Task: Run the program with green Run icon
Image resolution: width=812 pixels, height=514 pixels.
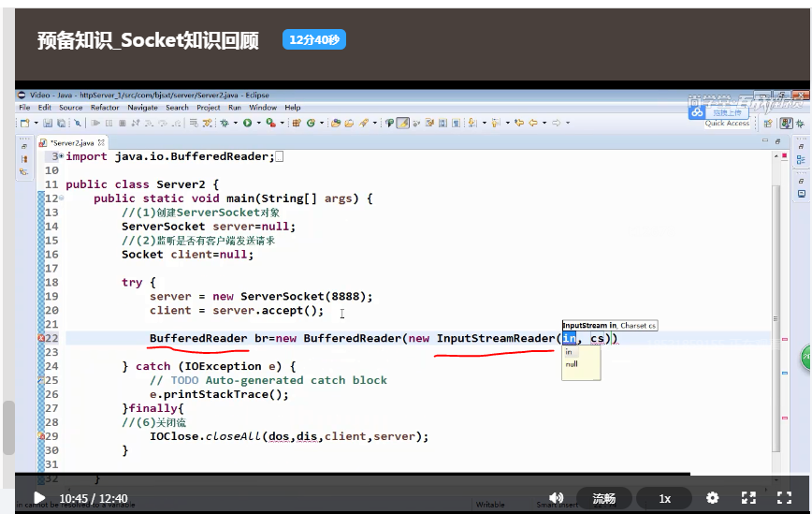Action: coord(247,123)
